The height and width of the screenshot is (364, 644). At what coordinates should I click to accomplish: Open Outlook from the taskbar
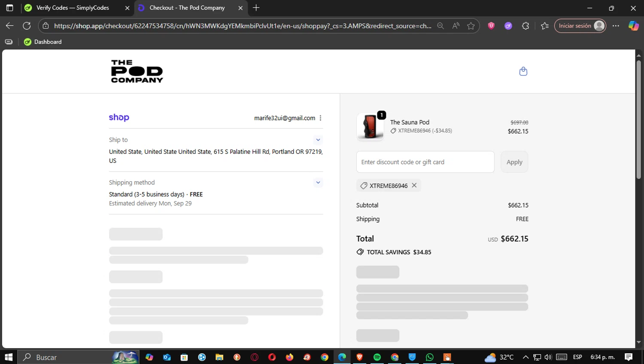(x=167, y=357)
